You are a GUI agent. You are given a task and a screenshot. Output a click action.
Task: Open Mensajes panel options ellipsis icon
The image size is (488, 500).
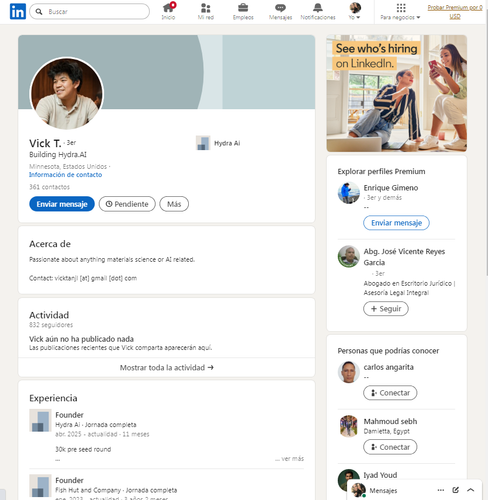[x=441, y=490]
